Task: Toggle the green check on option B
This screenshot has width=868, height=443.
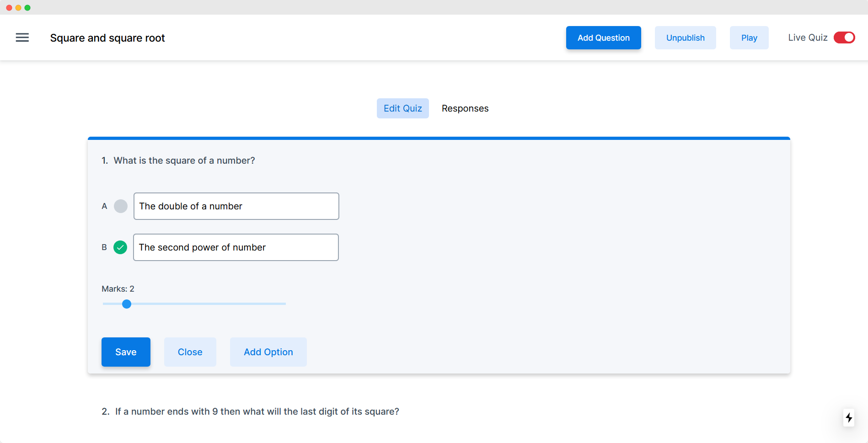Action: tap(120, 247)
